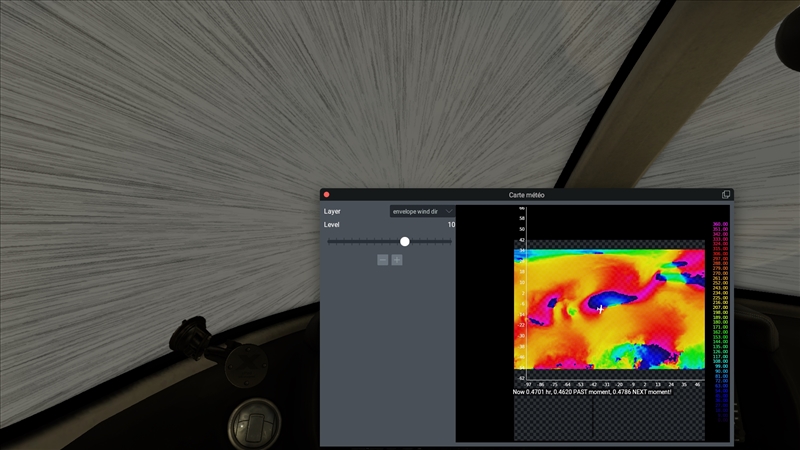Close the Carte météo window
This screenshot has height=450, width=800.
(326, 194)
